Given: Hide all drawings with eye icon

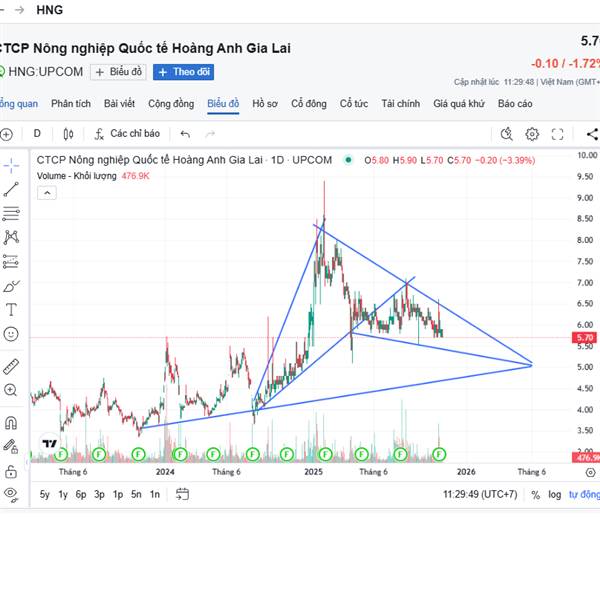Looking at the screenshot, I should [x=11, y=495].
